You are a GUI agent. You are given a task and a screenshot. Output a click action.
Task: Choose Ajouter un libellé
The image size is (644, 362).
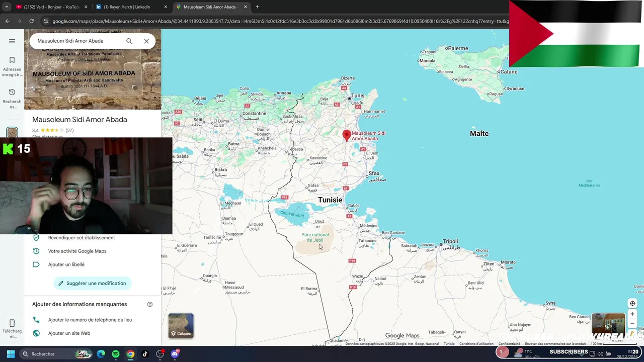tap(93, 264)
